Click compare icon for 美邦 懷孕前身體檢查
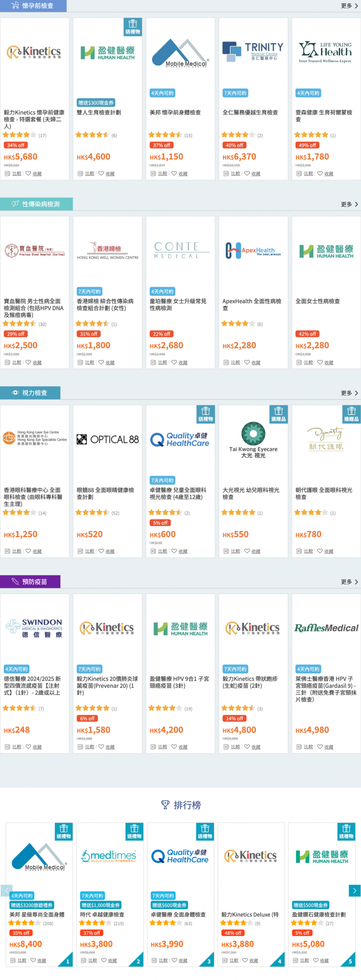The image size is (361, 980). (153, 173)
